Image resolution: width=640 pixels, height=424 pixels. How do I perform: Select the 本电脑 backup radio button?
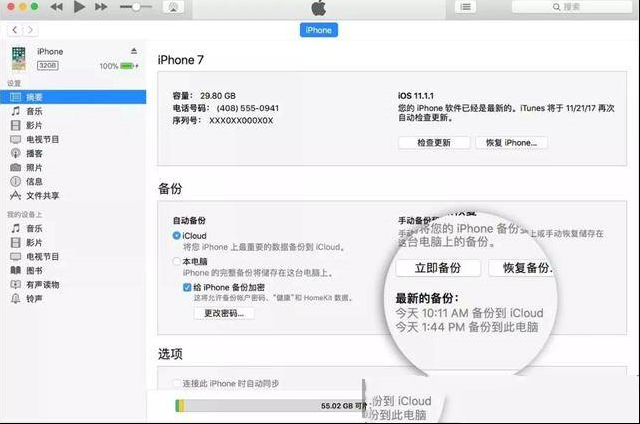point(177,261)
